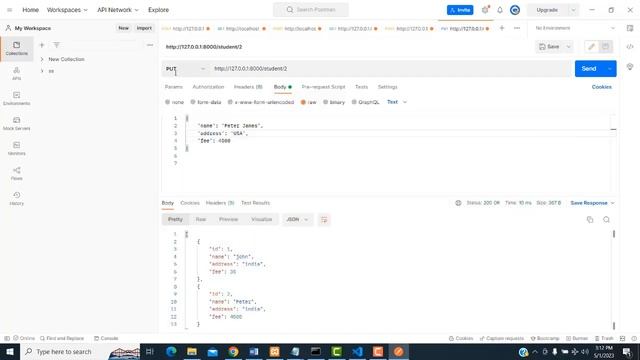Open the tab overflow three-dot menu

pyautogui.click(x=517, y=28)
